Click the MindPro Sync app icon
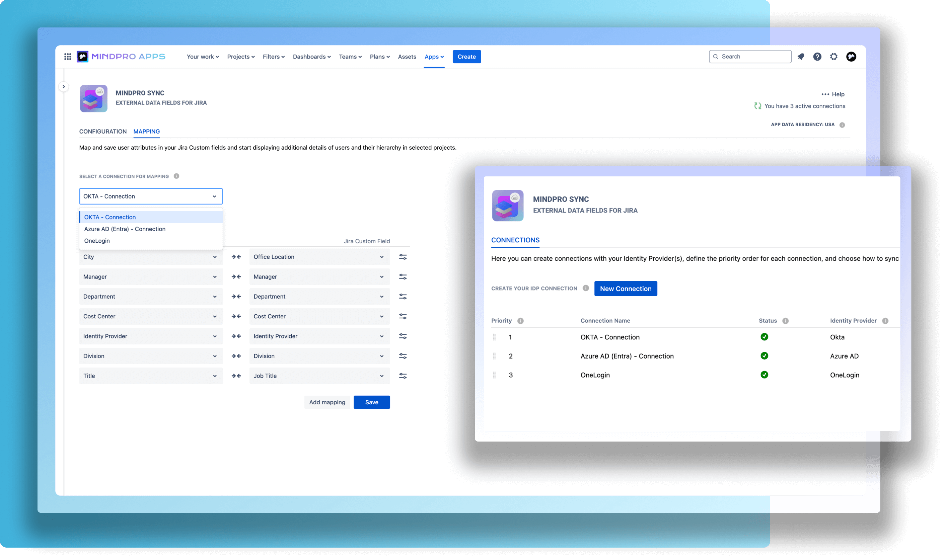945x560 pixels. coord(93,98)
